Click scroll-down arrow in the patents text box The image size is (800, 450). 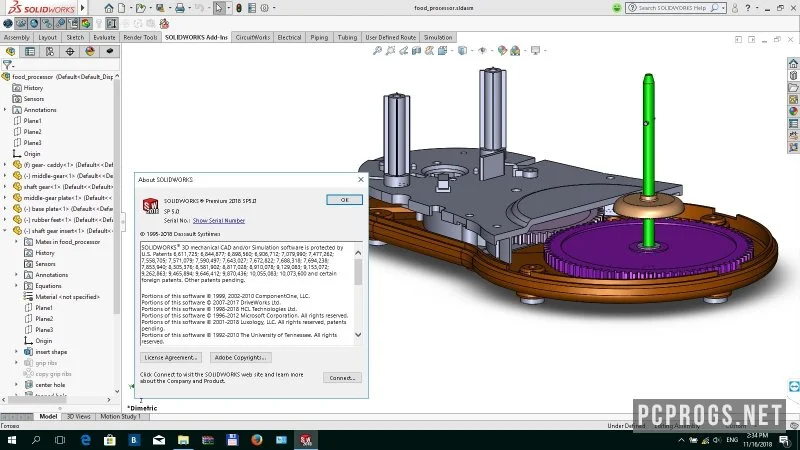(358, 335)
